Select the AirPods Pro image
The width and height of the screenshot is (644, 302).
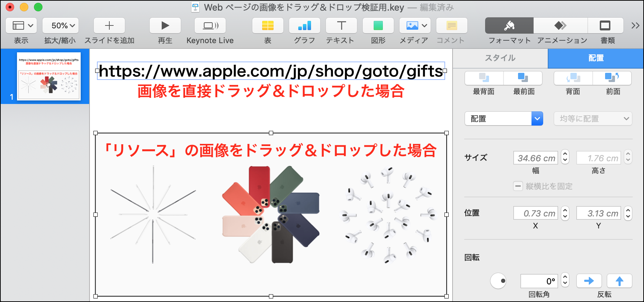click(389, 215)
